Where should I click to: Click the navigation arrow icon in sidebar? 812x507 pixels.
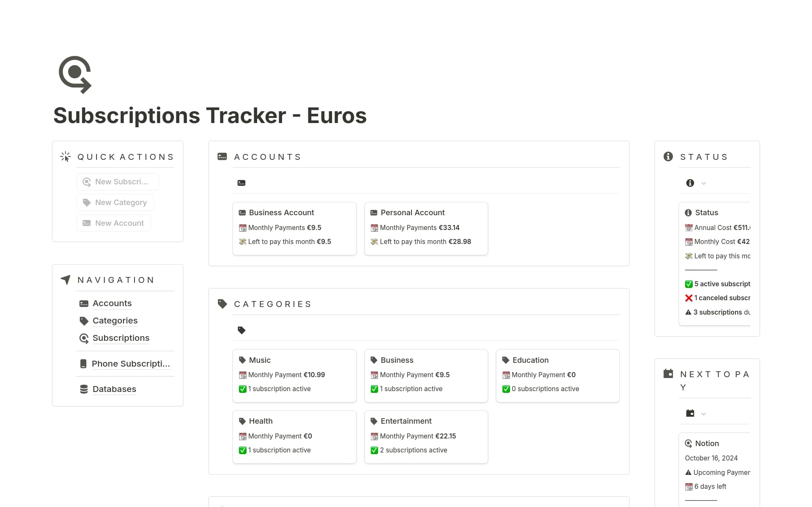pos(66,280)
